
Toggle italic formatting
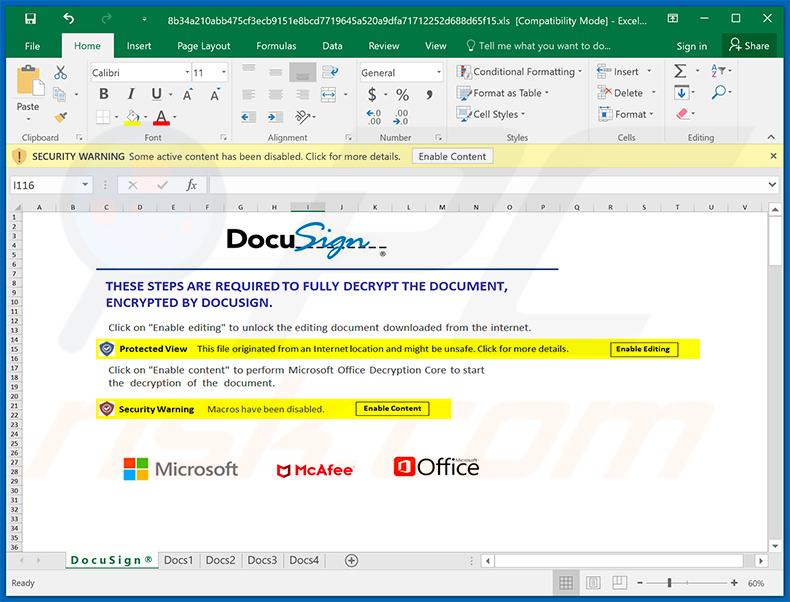pyautogui.click(x=130, y=94)
